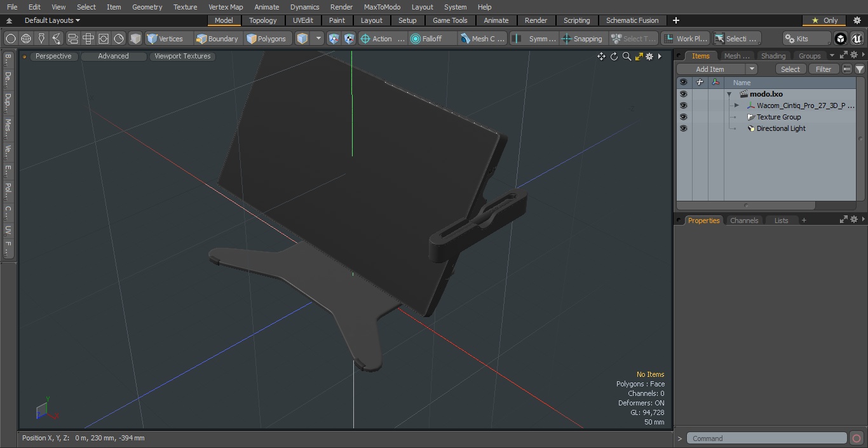
Task: Click the viewport pan move icon
Action: coord(601,57)
